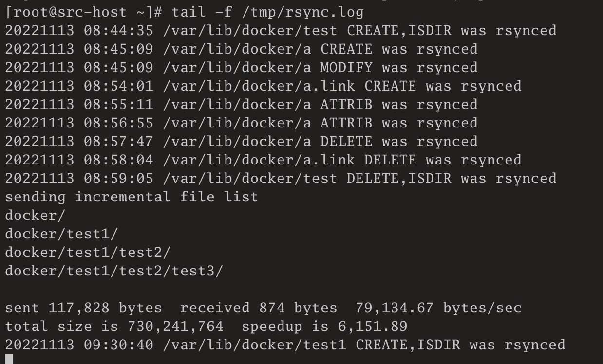Click the 08:45:09 /var/lib/docker/a CREATE line
603x364 pixels.
241,49
